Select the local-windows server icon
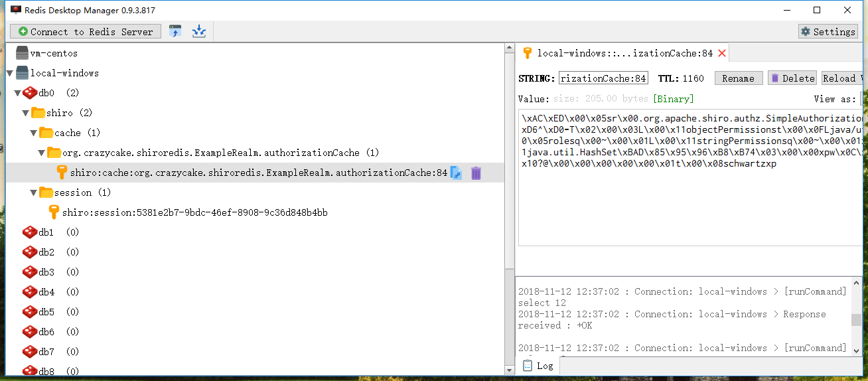Screen dimensions: 868x381 click(x=23, y=73)
